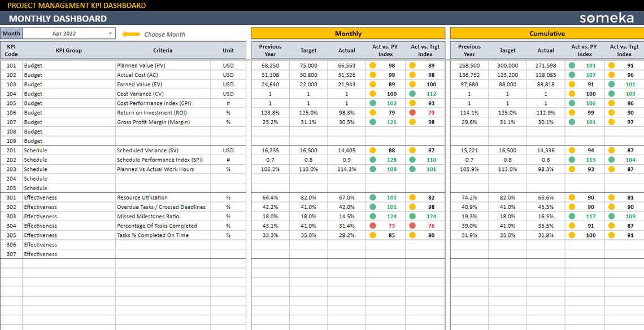Image resolution: width=644 pixels, height=330 pixels.
Task: Select the Monthly header banner
Action: click(348, 33)
